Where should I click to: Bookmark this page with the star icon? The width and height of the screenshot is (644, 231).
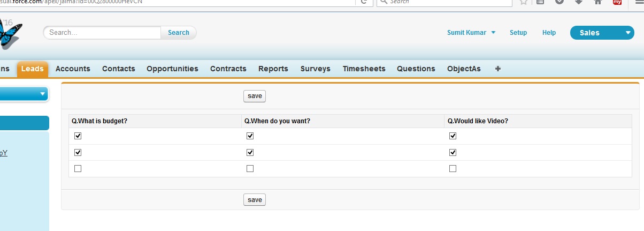tap(524, 2)
